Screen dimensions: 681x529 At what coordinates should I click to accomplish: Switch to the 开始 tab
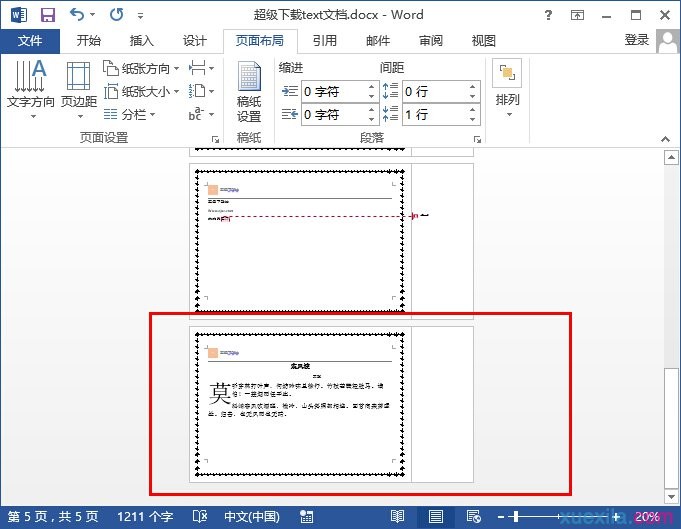click(x=89, y=41)
